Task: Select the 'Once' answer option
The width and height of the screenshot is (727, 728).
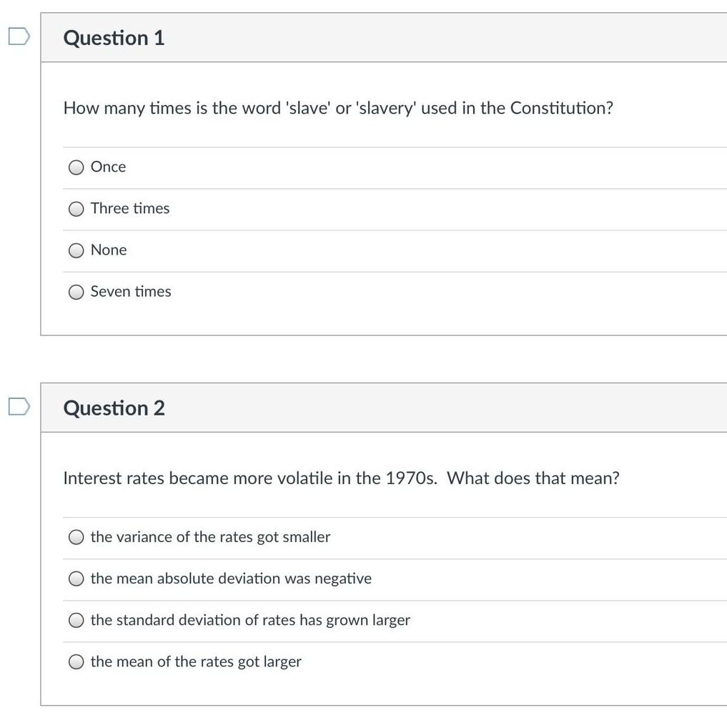Action: [76, 167]
